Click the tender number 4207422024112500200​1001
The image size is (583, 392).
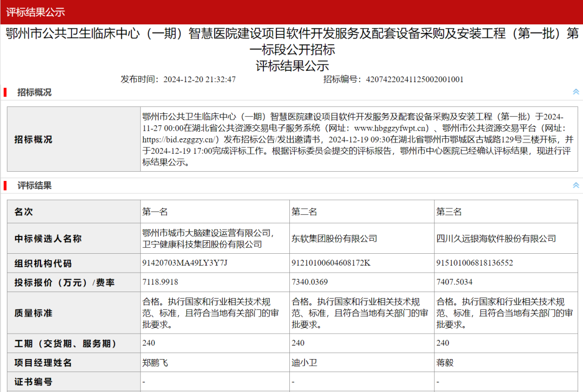[415, 79]
